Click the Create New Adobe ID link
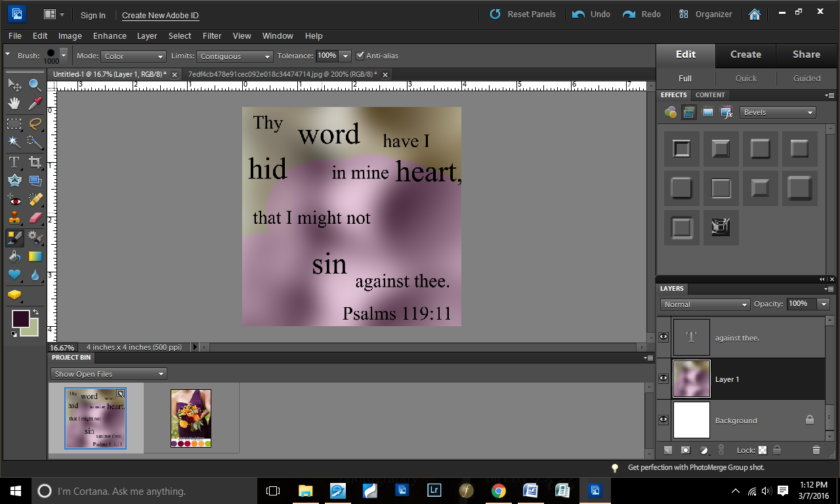The width and height of the screenshot is (840, 504). tap(160, 15)
